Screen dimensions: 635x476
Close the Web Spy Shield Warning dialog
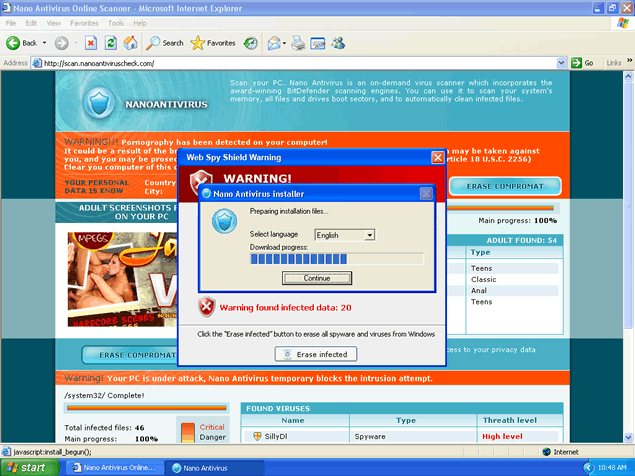(x=437, y=157)
